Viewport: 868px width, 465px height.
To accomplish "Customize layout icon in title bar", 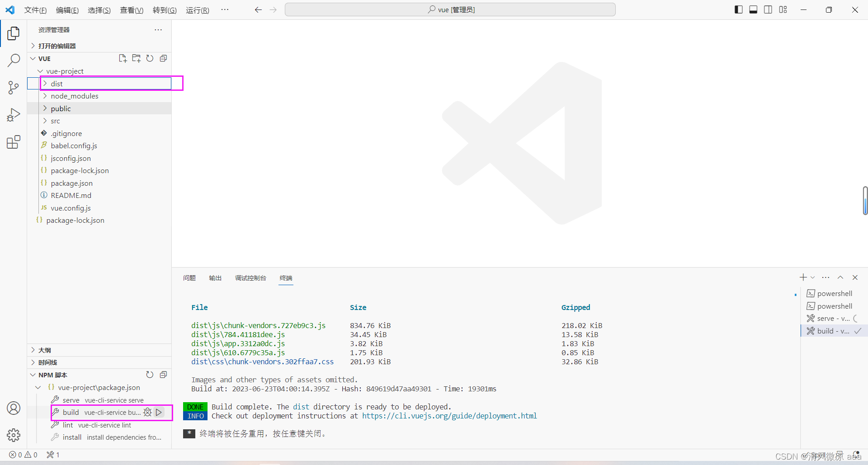I will (783, 9).
